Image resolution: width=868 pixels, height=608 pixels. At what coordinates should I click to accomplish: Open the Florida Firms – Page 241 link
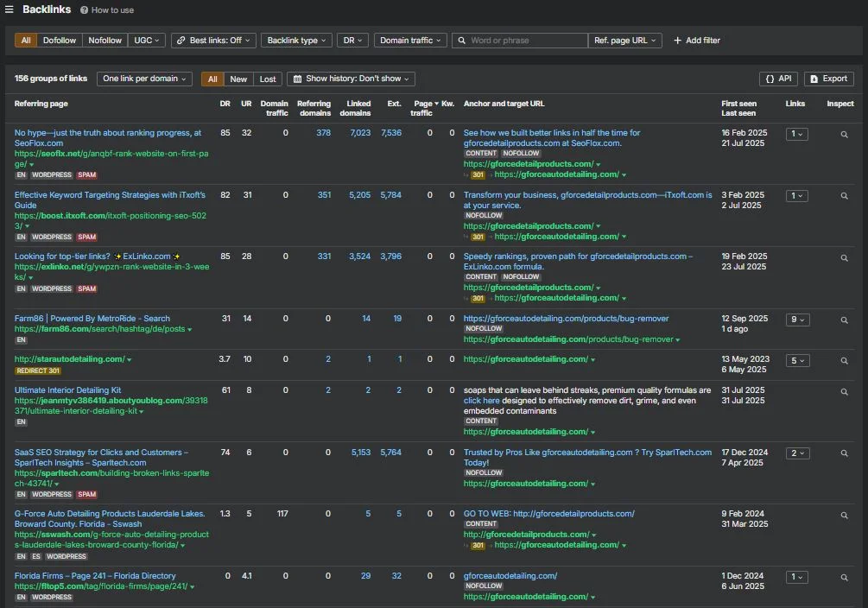pyautogui.click(x=95, y=576)
